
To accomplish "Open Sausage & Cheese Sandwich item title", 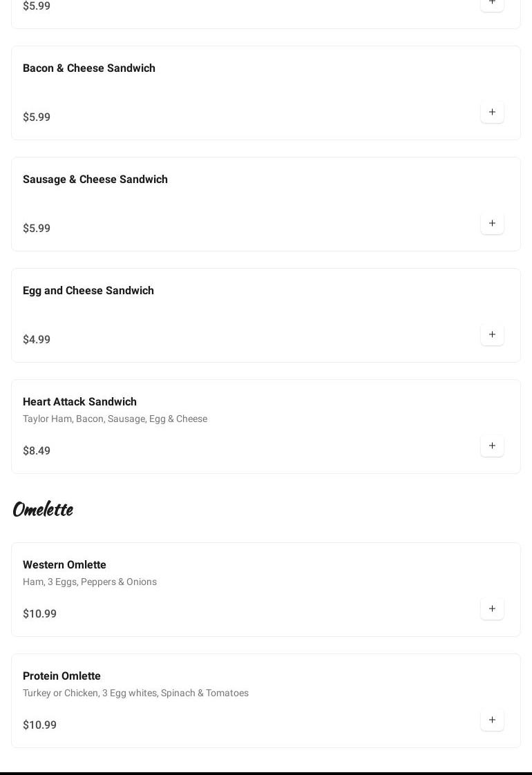I will pos(95,180).
